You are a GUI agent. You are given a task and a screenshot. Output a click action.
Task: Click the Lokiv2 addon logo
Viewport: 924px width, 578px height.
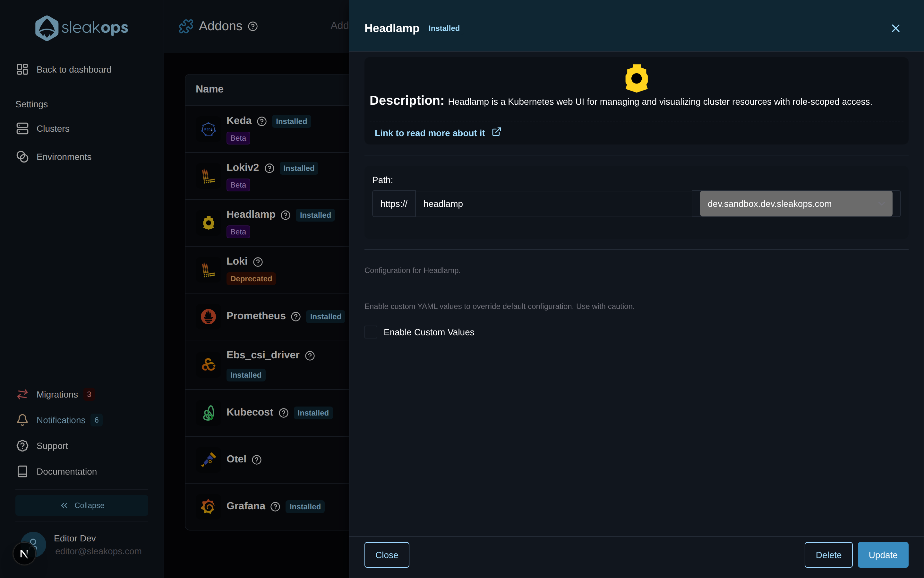click(209, 176)
